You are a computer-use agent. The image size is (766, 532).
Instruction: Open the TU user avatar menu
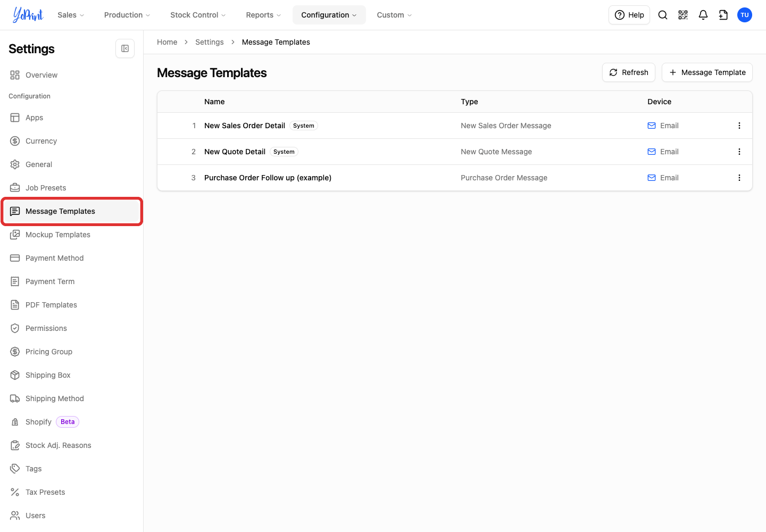tap(745, 15)
